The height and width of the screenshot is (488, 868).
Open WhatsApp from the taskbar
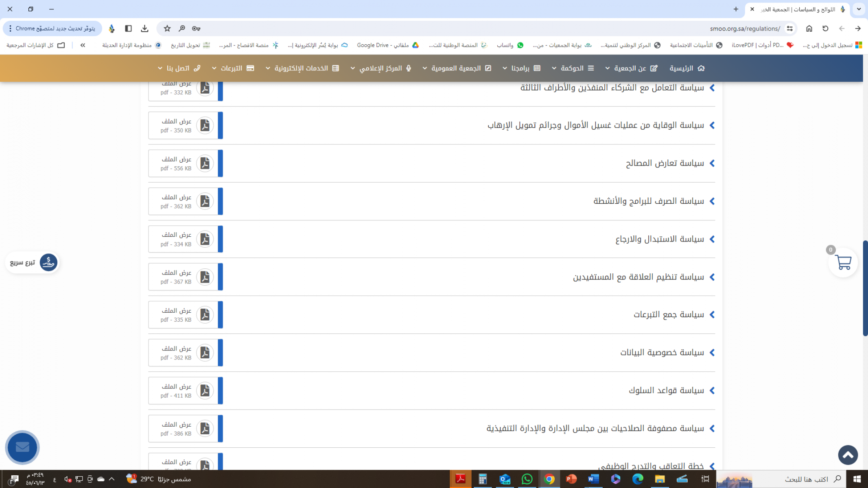(x=527, y=479)
